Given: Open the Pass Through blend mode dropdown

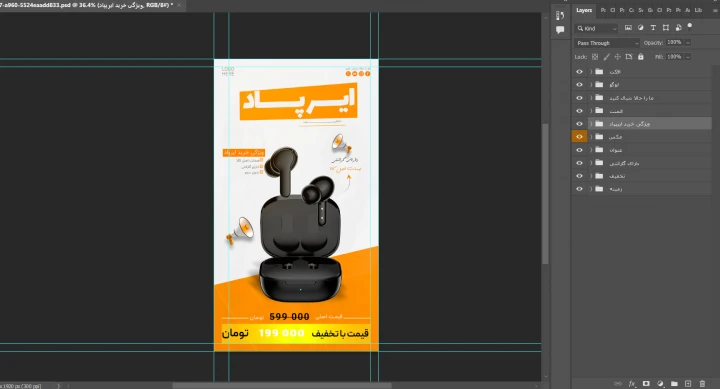Looking at the screenshot, I should (607, 43).
